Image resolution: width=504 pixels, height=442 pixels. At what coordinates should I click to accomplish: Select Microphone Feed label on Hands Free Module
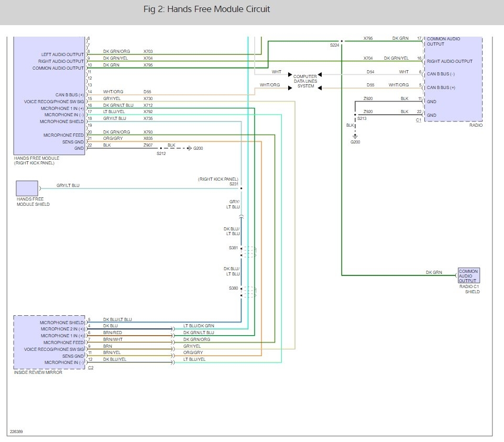(x=65, y=135)
